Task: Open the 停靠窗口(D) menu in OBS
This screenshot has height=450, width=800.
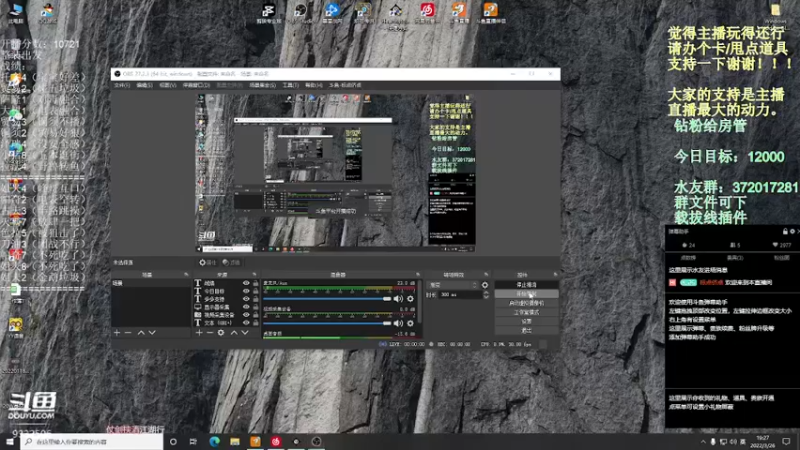Action: pos(196,85)
